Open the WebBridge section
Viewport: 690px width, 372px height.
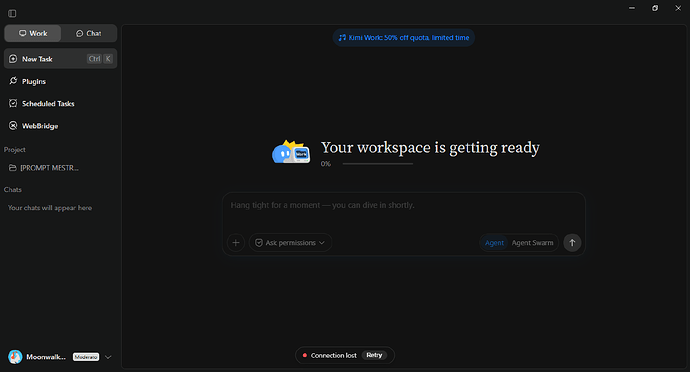click(x=60, y=126)
